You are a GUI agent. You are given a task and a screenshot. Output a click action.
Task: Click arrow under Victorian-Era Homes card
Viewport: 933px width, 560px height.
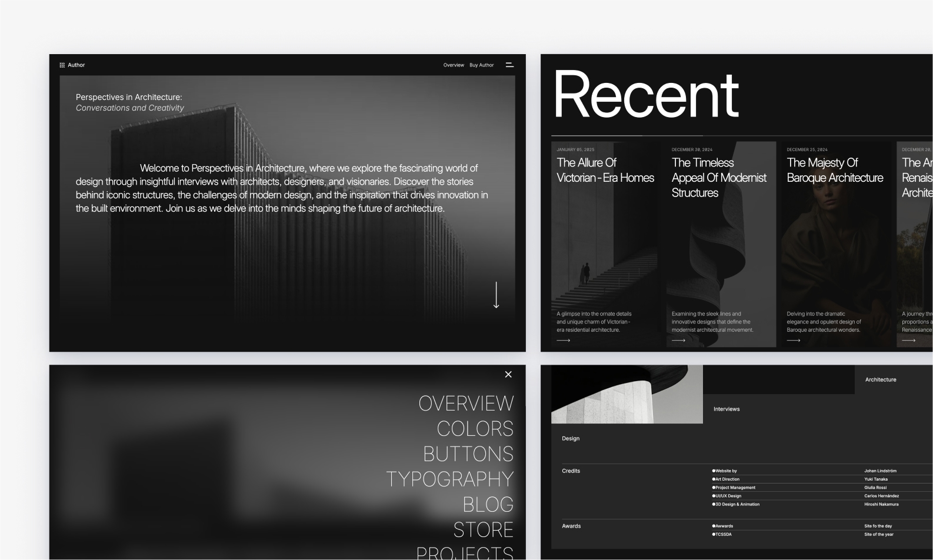click(x=563, y=340)
